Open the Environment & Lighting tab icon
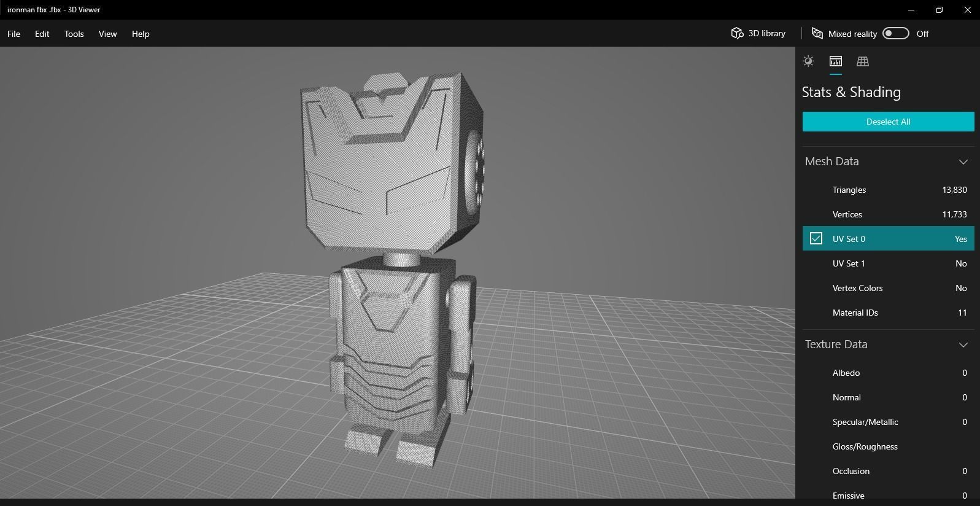The width and height of the screenshot is (980, 506). 808,61
